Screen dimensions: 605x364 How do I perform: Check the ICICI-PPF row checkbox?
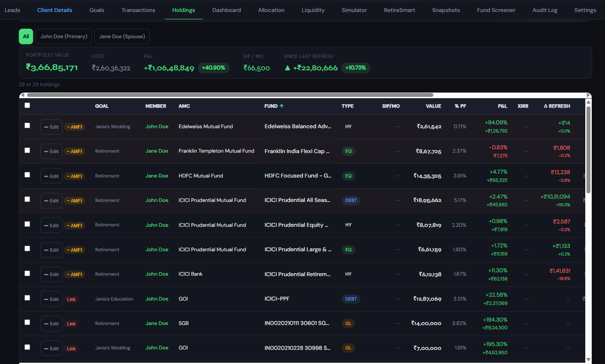[x=27, y=298]
